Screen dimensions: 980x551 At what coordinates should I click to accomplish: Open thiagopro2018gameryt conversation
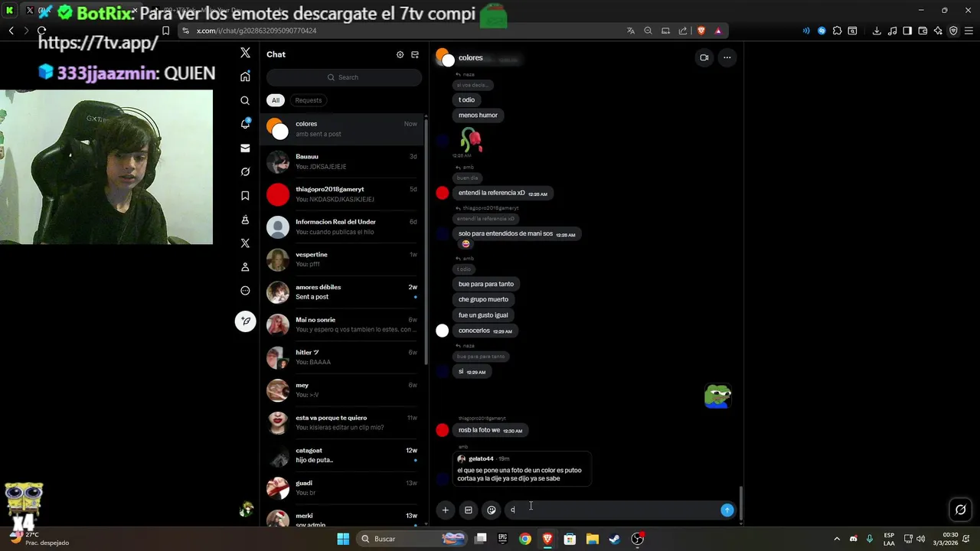tap(342, 194)
